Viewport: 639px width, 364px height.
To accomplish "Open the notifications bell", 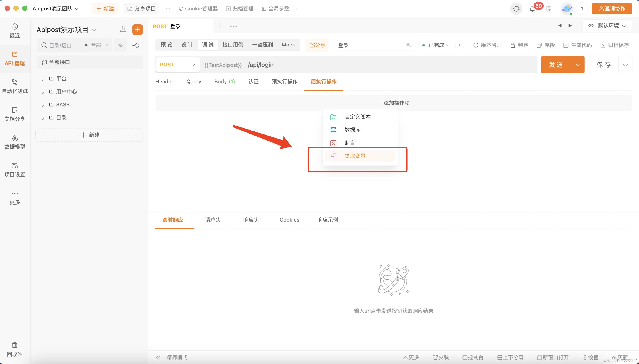I will [532, 9].
